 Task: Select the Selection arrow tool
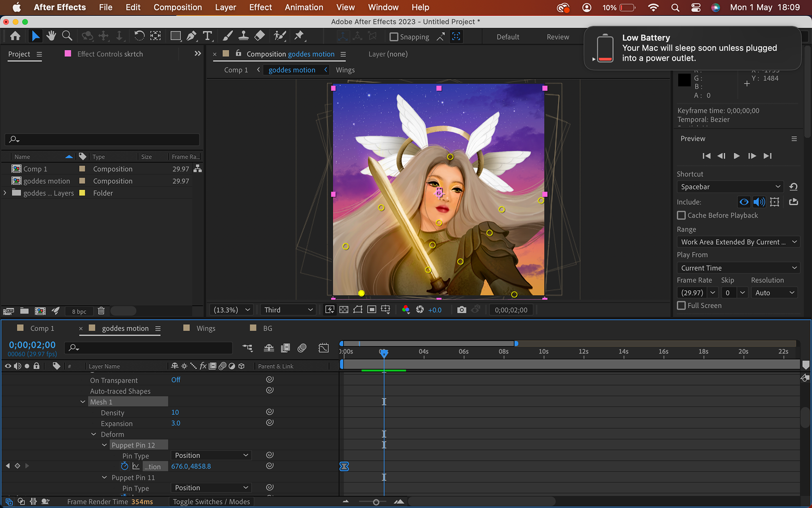tap(36, 36)
